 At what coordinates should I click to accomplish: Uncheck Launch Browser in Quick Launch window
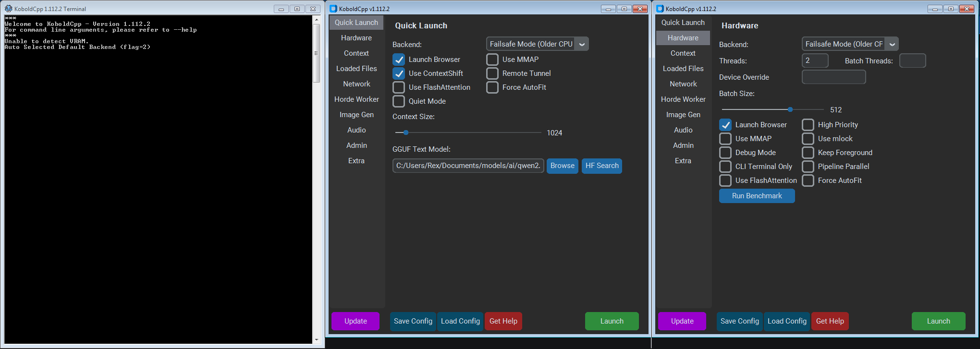pos(399,60)
